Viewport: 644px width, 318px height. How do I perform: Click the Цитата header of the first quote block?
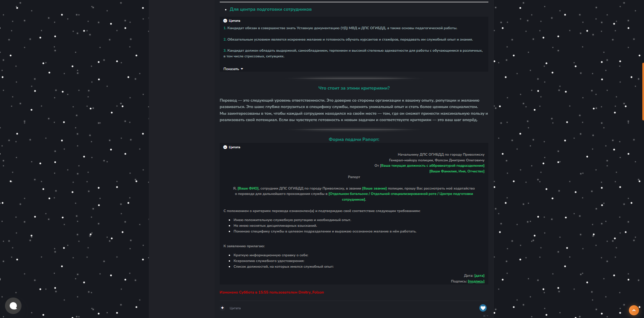coord(234,21)
